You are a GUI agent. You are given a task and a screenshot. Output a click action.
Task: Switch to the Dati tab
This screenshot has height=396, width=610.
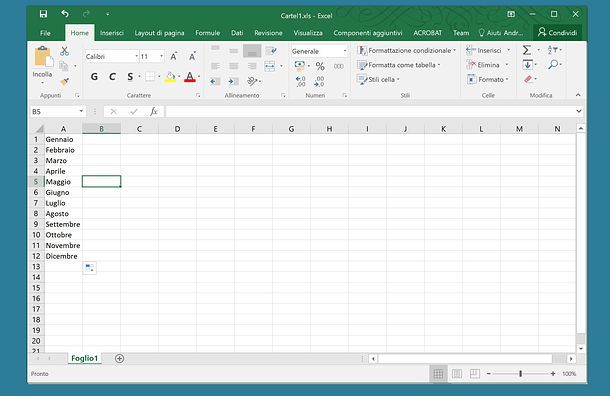click(237, 33)
